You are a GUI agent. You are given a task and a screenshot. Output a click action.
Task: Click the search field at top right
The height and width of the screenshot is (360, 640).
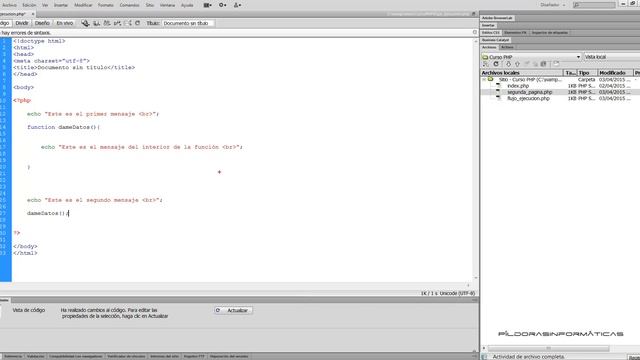coord(594,5)
